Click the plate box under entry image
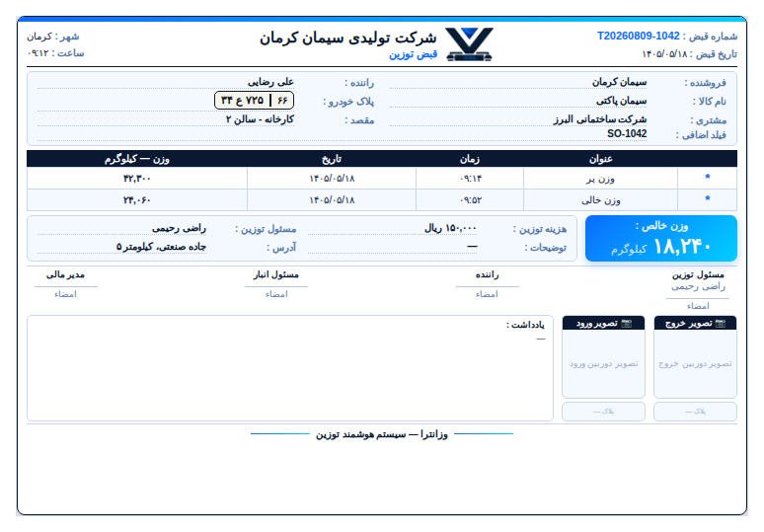764x532 pixels. click(x=603, y=412)
